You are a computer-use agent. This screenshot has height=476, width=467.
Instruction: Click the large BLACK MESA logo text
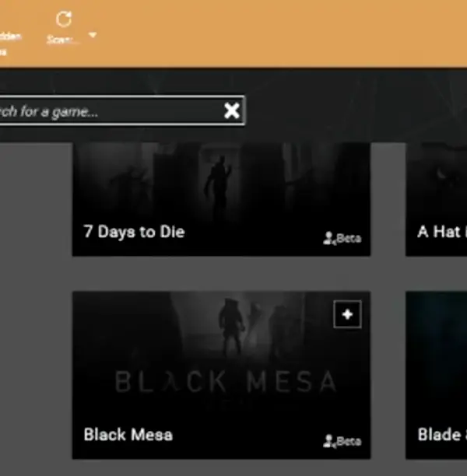226,382
